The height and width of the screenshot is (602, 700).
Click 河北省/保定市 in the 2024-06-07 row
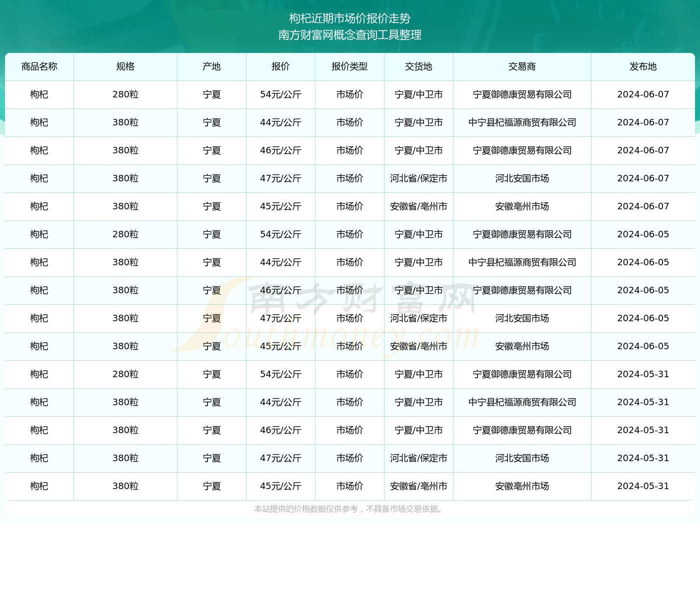(x=418, y=178)
